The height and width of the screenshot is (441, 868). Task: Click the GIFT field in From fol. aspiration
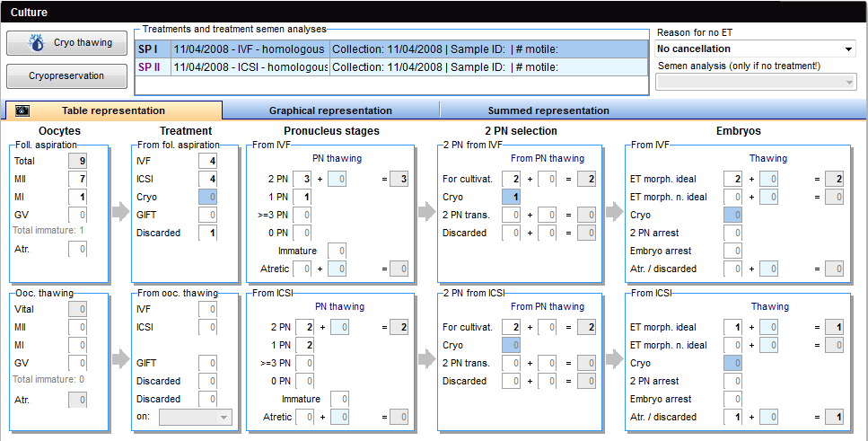click(207, 215)
